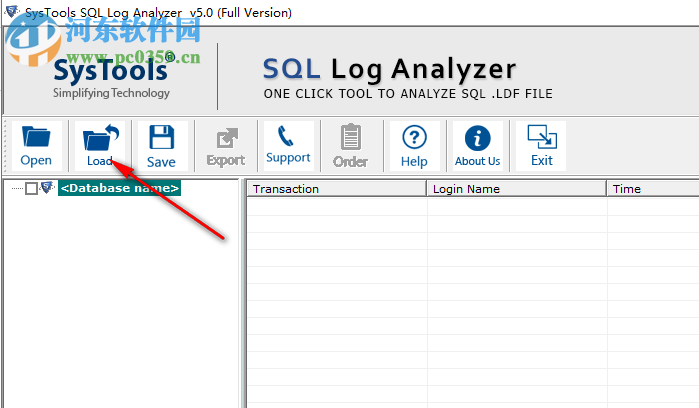Open Help question mark icon
Screen dimensions: 699x408
[x=415, y=146]
